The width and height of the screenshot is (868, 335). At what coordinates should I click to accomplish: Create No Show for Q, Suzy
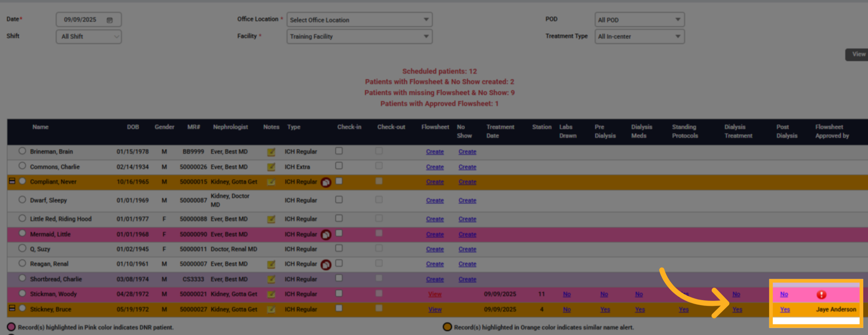467,249
